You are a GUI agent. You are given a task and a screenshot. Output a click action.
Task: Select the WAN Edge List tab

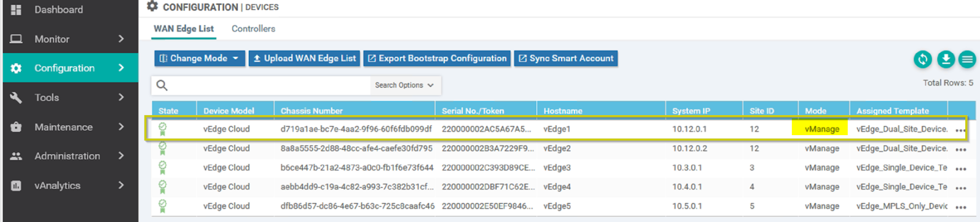tap(184, 29)
